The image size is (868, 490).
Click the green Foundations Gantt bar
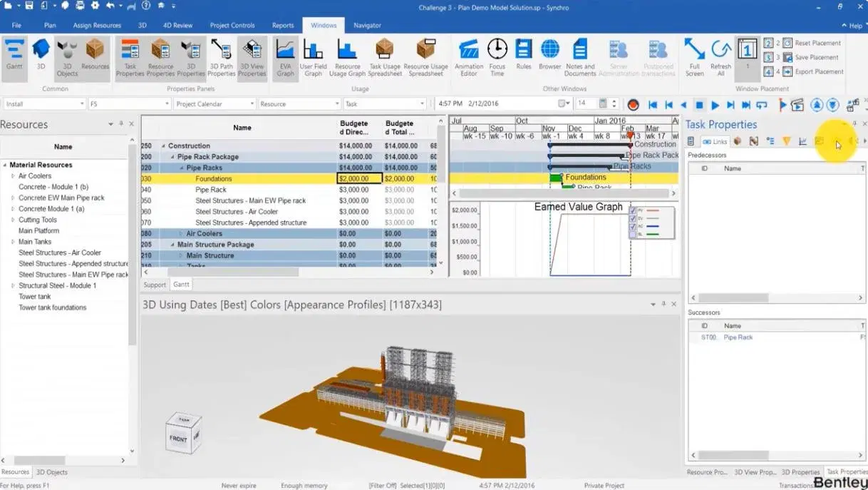coord(556,178)
